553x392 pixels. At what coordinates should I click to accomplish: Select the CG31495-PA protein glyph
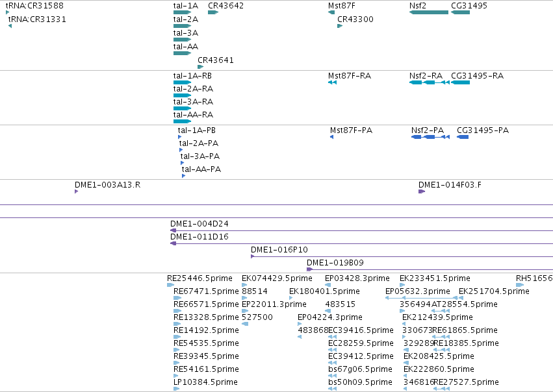point(463,137)
